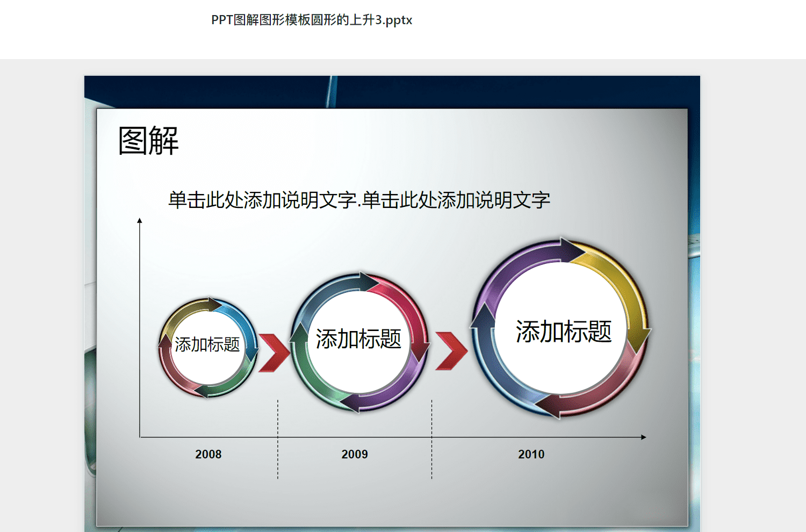Select the slide title 图解
This screenshot has height=532, width=806.
[x=148, y=141]
